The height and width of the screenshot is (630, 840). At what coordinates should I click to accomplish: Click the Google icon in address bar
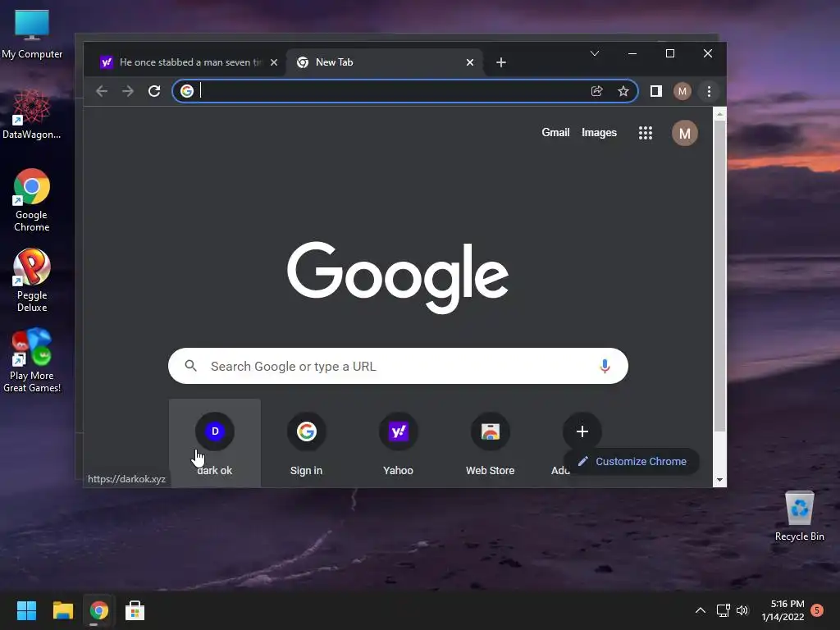pyautogui.click(x=186, y=91)
